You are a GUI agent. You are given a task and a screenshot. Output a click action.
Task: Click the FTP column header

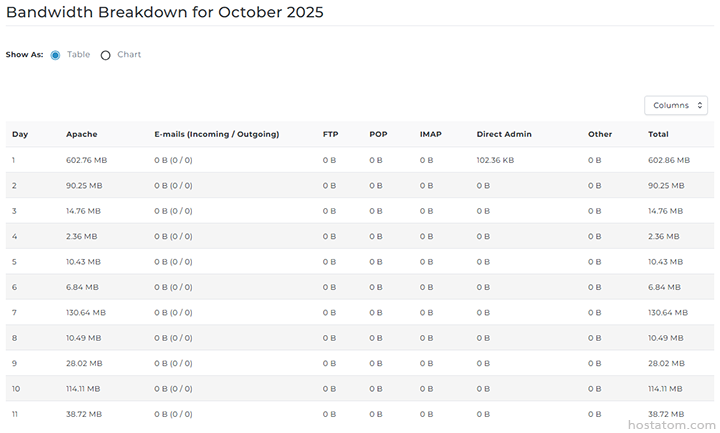pos(330,134)
